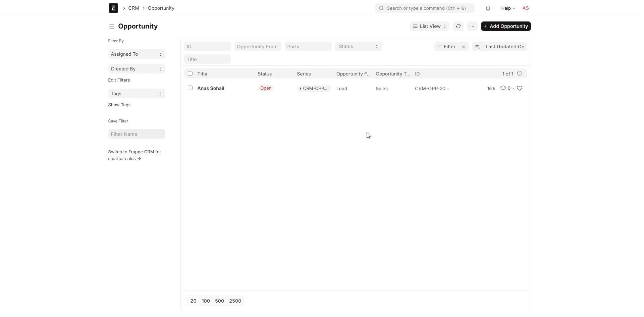Toggle sort direction icon
The image size is (644, 317).
coord(477,47)
